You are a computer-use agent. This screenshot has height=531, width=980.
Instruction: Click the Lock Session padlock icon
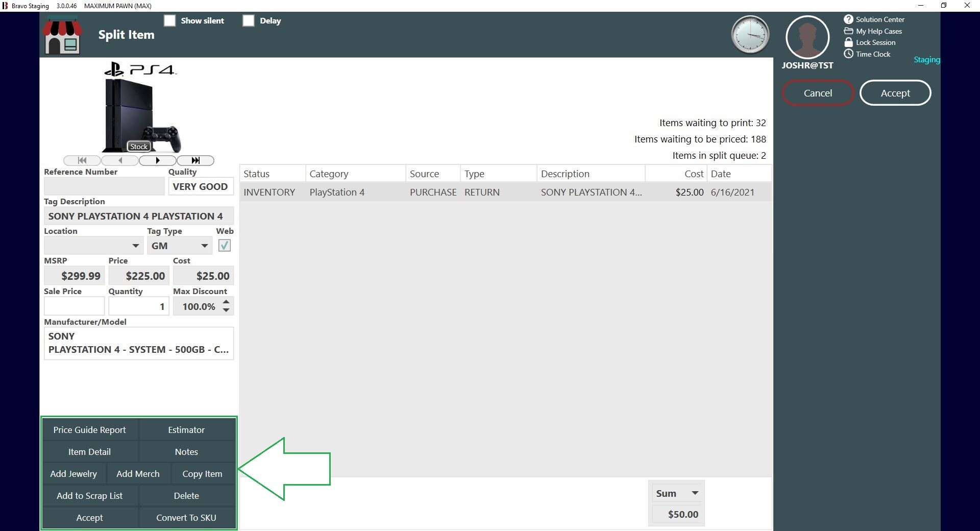[x=848, y=42]
